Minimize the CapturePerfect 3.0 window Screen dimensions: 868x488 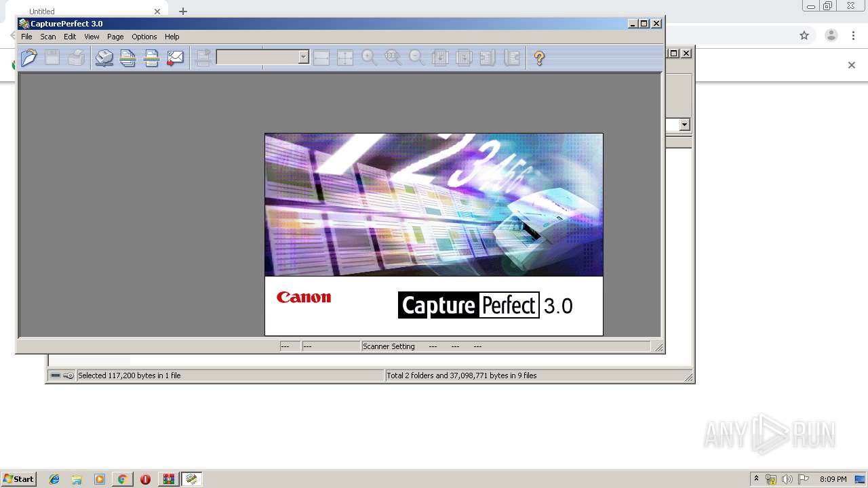click(633, 24)
